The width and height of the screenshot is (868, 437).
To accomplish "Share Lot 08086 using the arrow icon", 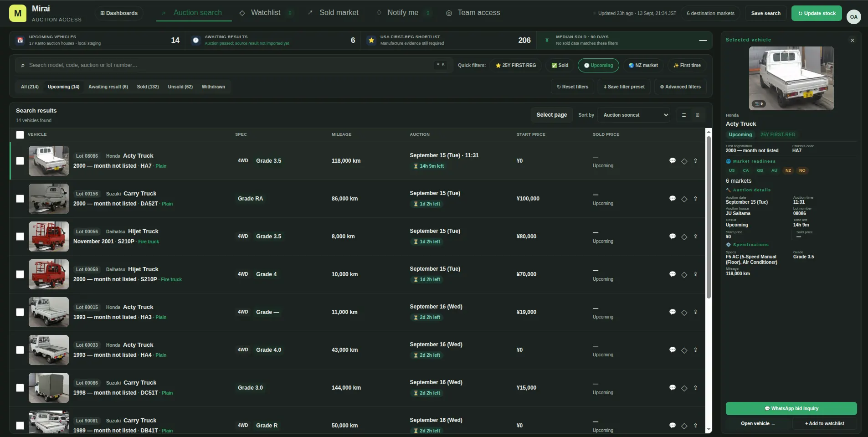I will [x=695, y=161].
